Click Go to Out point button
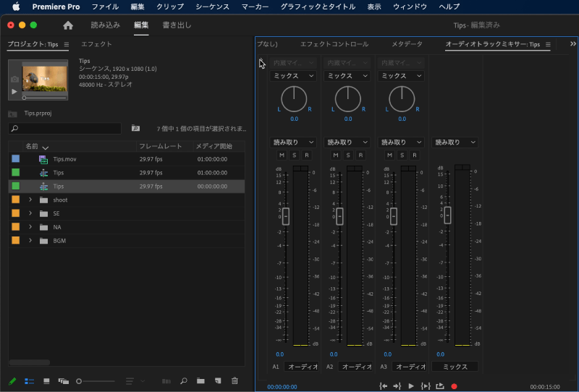The height and width of the screenshot is (392, 579). (397, 386)
